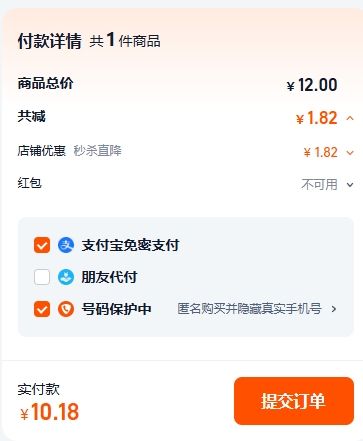
Task: Click the 号码保护中 label
Action: coord(116,309)
